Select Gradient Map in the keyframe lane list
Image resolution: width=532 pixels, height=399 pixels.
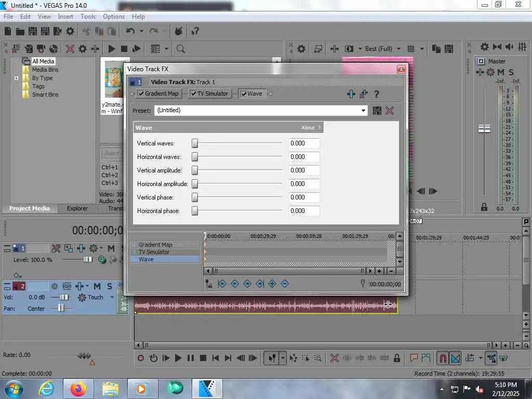pos(165,245)
